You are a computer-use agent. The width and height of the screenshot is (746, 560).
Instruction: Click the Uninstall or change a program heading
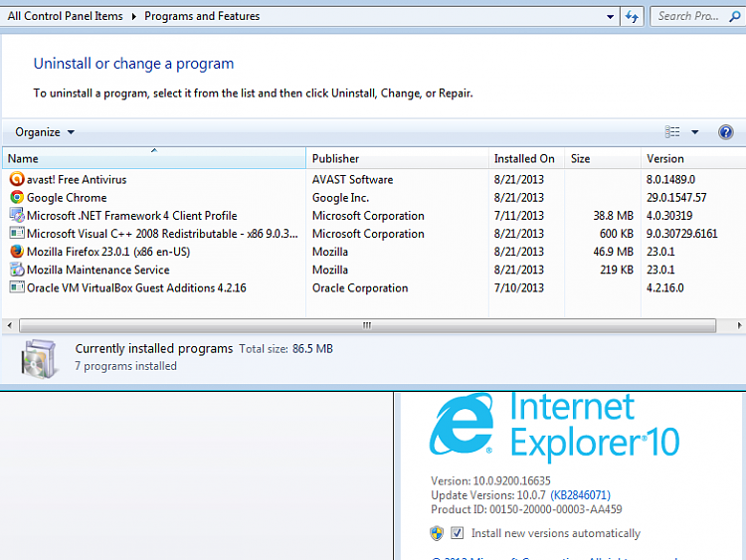coord(133,64)
